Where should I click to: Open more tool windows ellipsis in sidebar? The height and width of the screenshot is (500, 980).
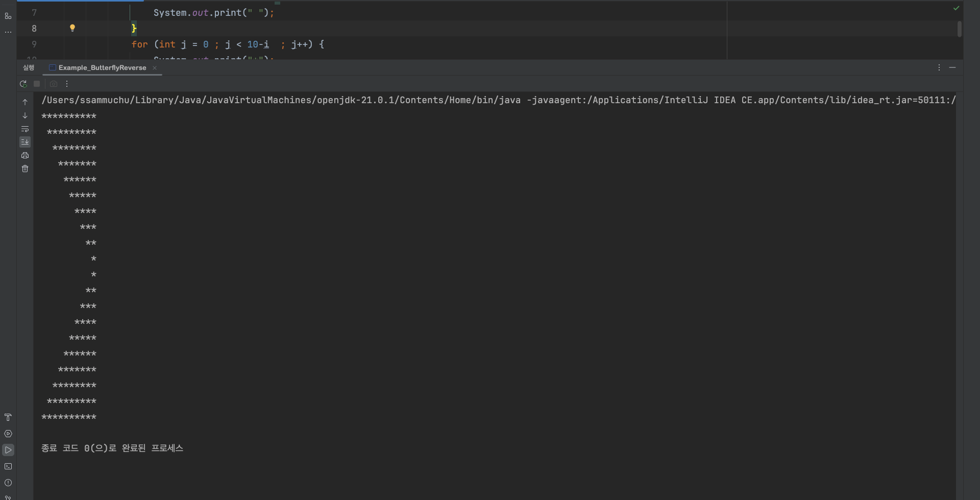(x=8, y=32)
